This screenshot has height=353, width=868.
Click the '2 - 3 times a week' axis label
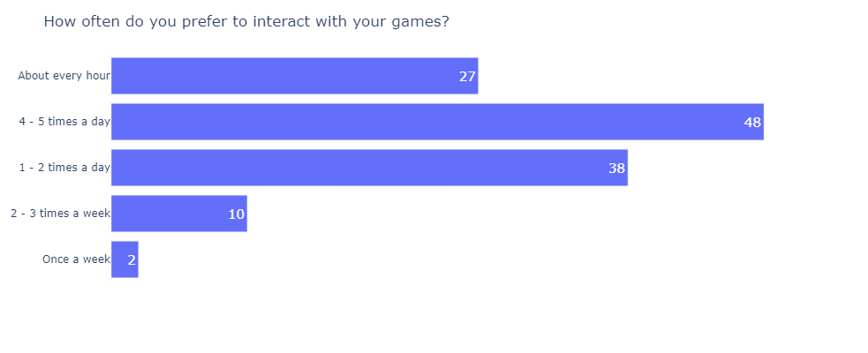60,214
